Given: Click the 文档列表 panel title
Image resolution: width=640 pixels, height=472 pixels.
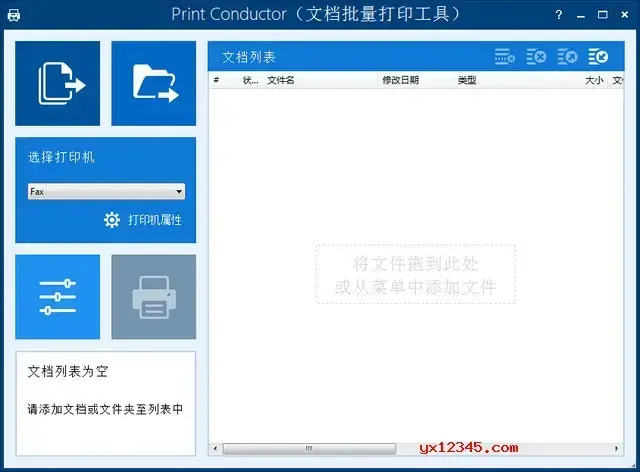Looking at the screenshot, I should [x=249, y=57].
